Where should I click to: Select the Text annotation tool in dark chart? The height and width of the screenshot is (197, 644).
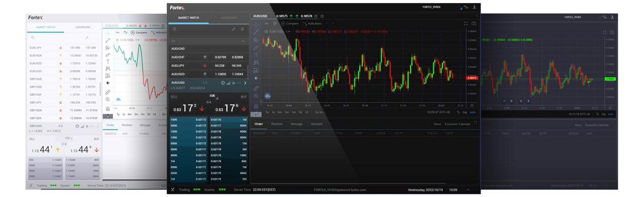point(256,54)
